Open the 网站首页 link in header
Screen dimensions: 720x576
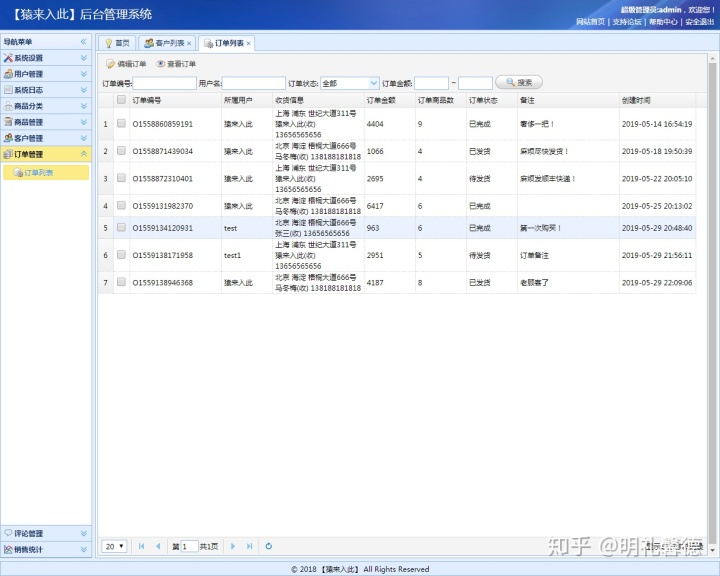tap(590, 22)
